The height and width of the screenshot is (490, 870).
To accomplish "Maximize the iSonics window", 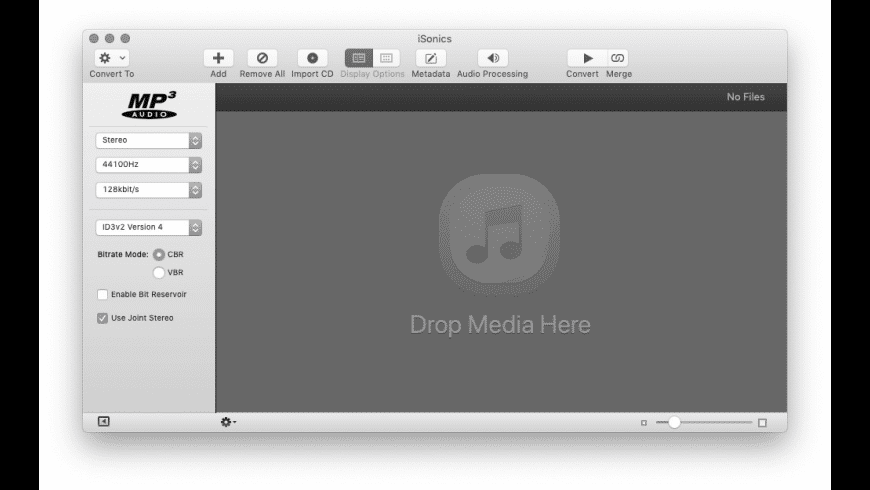I will pyautogui.click(x=125, y=38).
